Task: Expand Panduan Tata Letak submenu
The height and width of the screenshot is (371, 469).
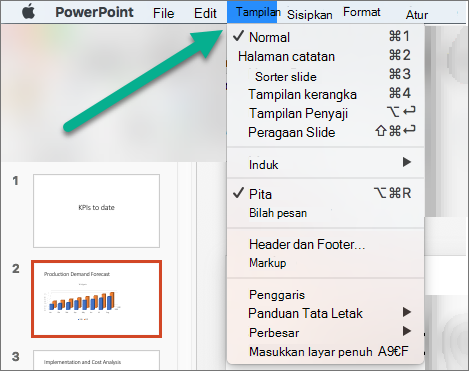Action: (x=325, y=313)
